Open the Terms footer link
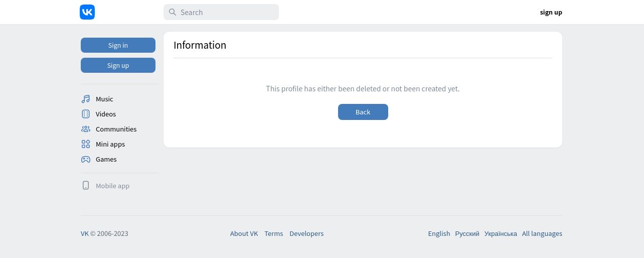 pos(274,233)
